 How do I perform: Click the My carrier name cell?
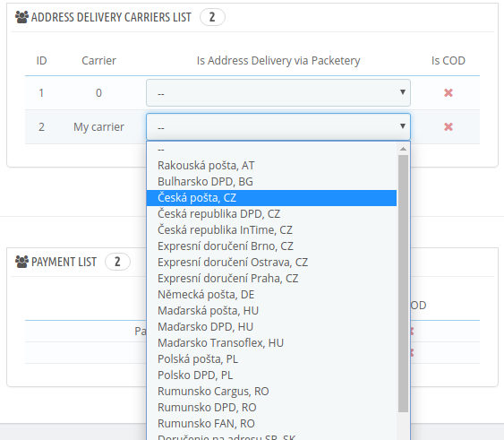click(x=98, y=127)
